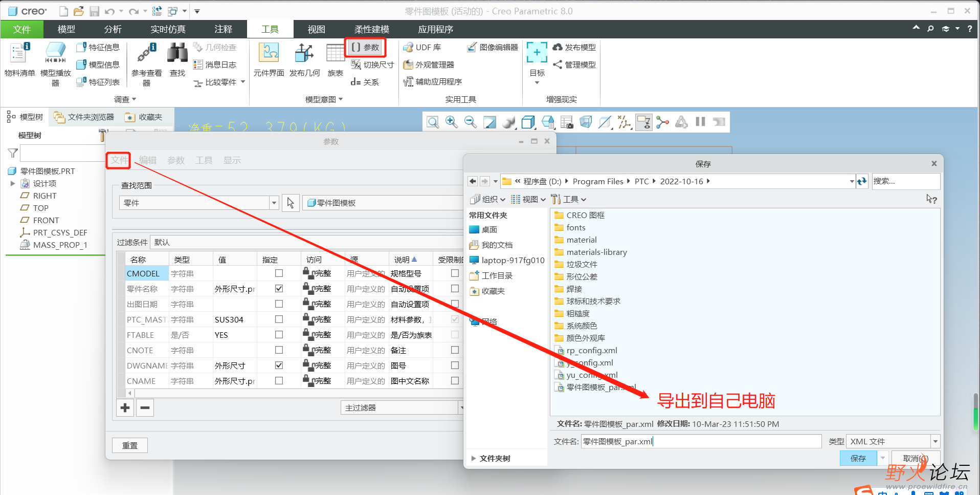
Task: Uncheck 指定 checkbox for DWGNAME row
Action: [279, 365]
